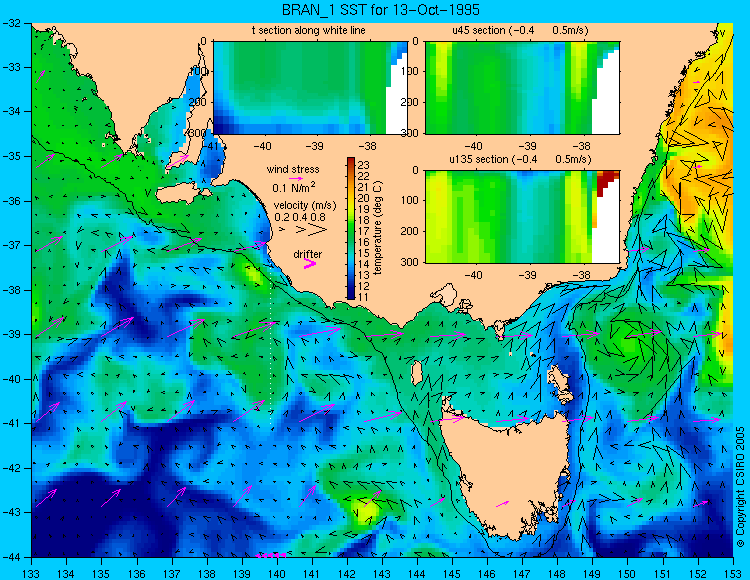Click latitude tick label '-44' on the left axis
This screenshot has width=750, height=580.
coord(11,557)
